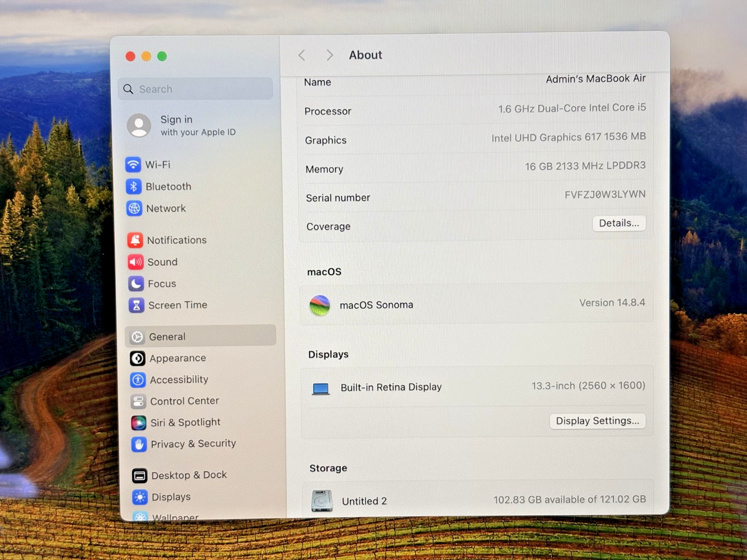Click the Screen Time hourglass icon
The image size is (747, 560).
[x=136, y=305]
